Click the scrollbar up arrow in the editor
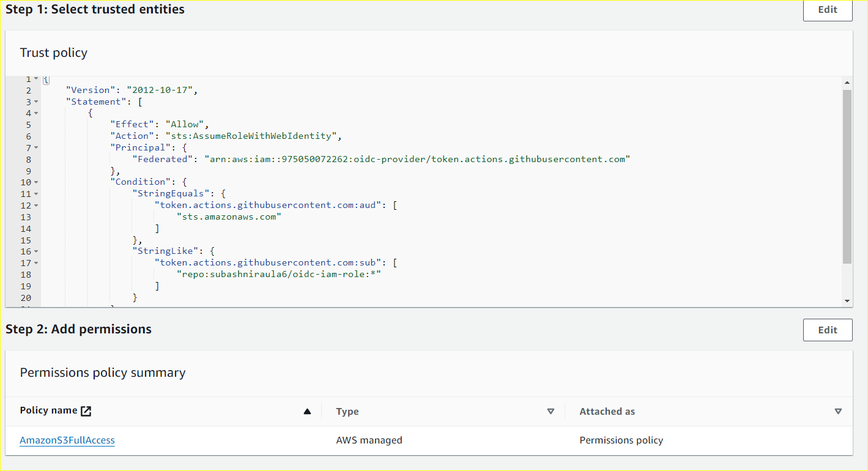Image resolution: width=868 pixels, height=471 pixels. [847, 82]
